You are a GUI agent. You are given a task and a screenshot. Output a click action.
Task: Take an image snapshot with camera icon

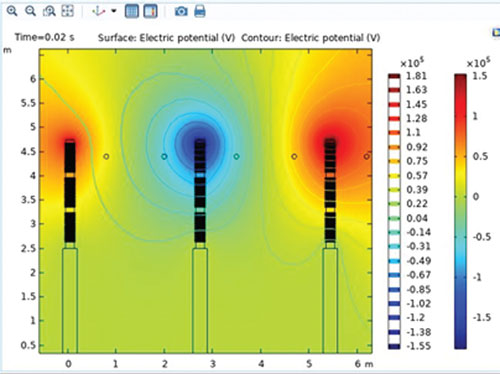pyautogui.click(x=181, y=12)
